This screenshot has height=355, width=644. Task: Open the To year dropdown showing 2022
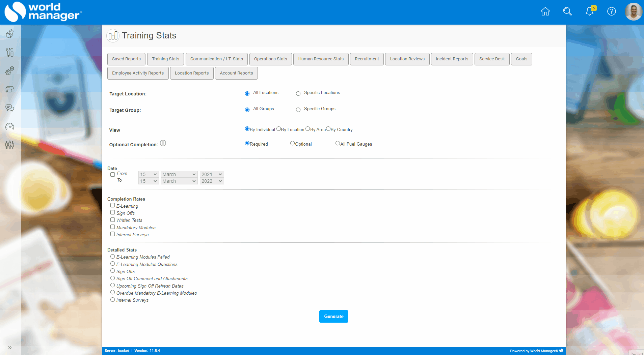coord(212,181)
